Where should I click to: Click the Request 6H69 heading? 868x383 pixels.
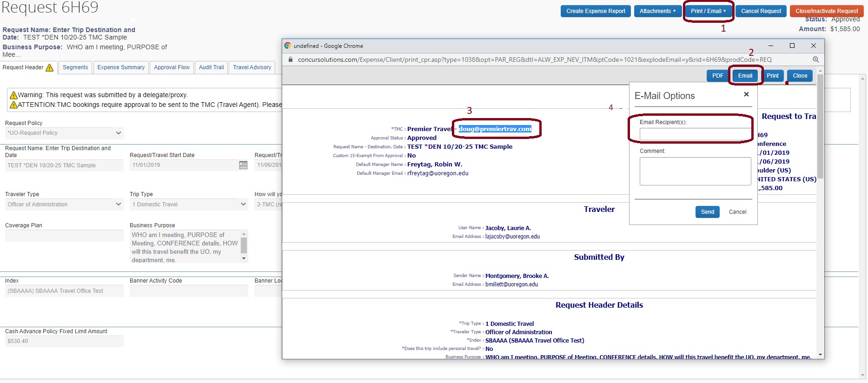pyautogui.click(x=50, y=7)
